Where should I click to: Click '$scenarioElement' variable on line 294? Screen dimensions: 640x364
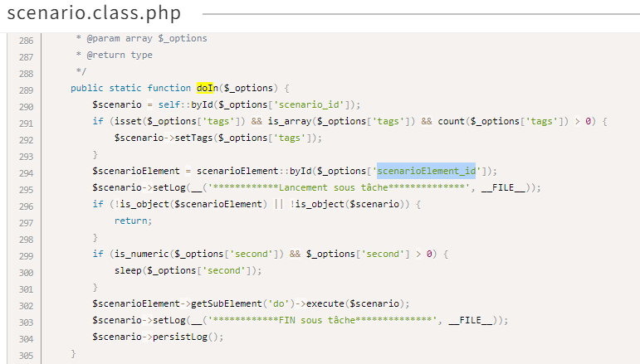coord(136,171)
